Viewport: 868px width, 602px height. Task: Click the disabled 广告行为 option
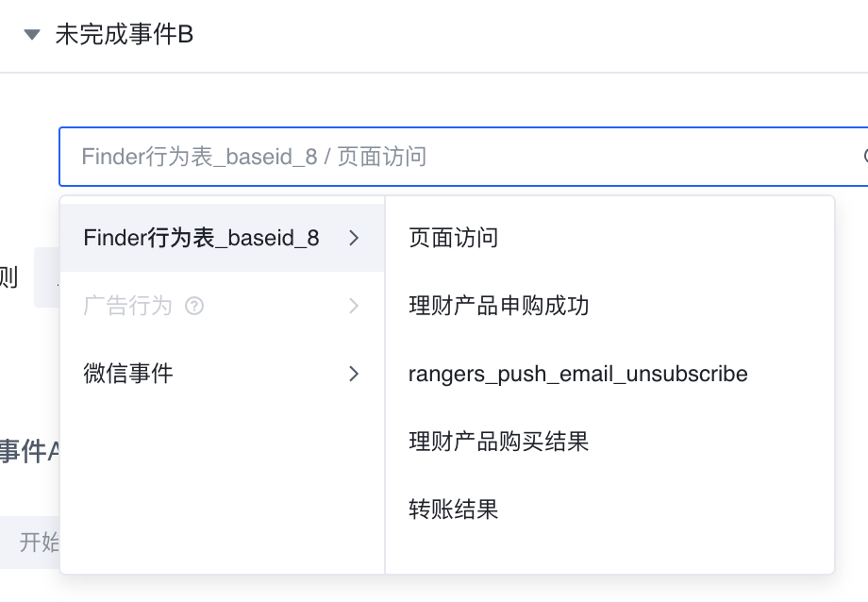click(127, 306)
